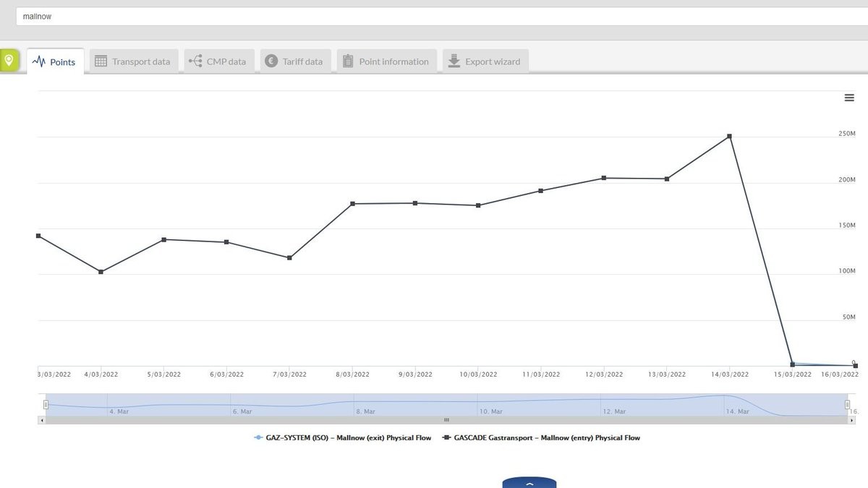Show the Point information tab
Screen dimensions: 868x488
pos(386,61)
